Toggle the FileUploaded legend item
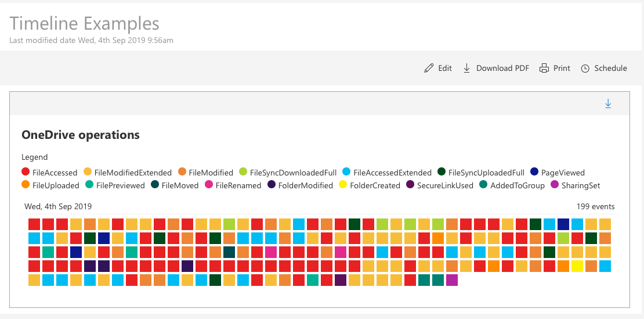Viewport: 644px width, 319px height. pyautogui.click(x=50, y=185)
